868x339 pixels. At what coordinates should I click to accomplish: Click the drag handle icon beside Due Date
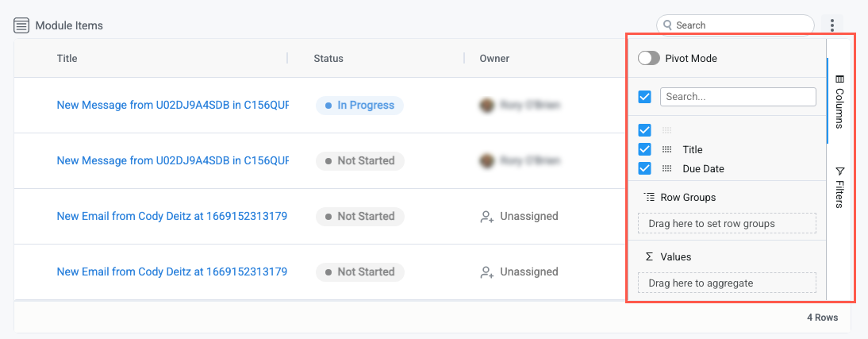(666, 168)
